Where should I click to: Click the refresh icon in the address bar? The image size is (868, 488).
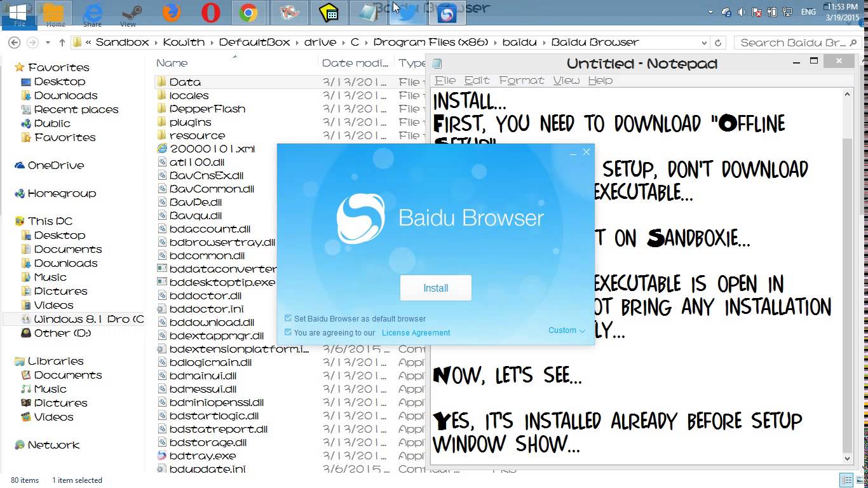[x=718, y=42]
